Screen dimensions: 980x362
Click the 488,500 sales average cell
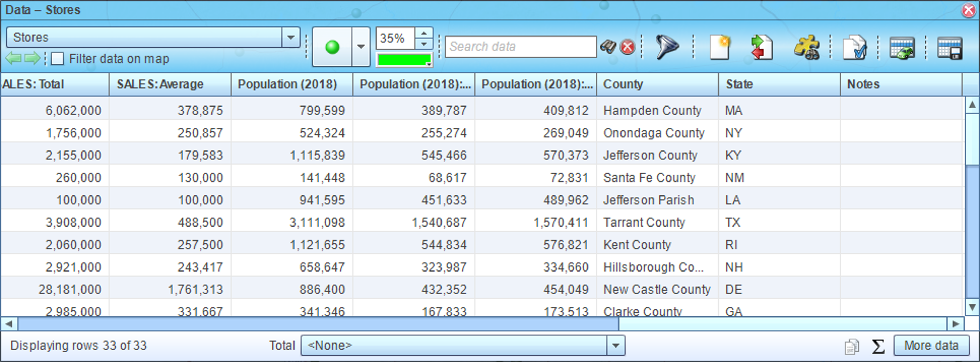pyautogui.click(x=170, y=222)
